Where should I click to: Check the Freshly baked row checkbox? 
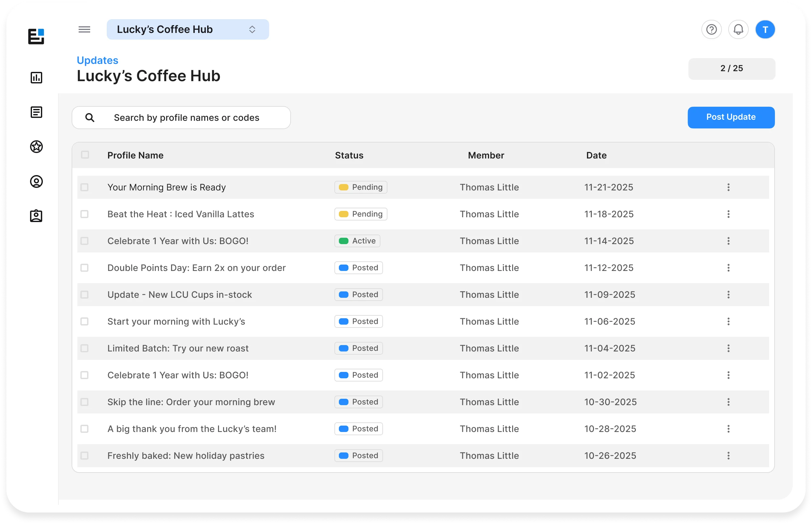[x=84, y=456]
